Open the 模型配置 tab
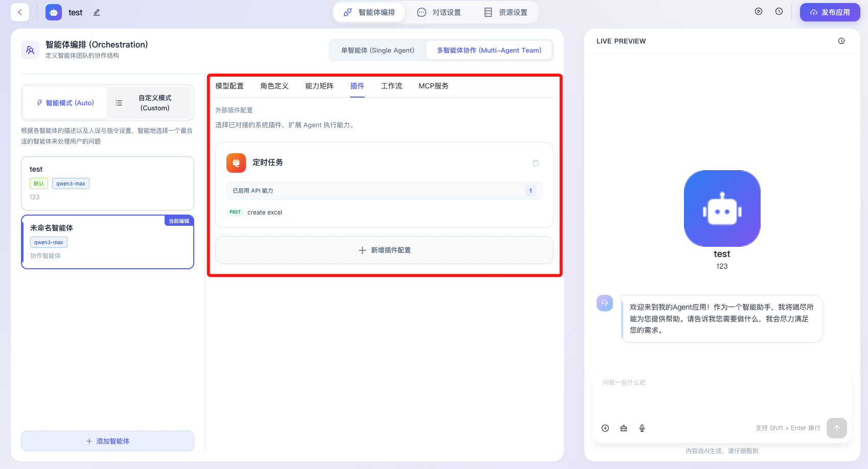 tap(230, 86)
